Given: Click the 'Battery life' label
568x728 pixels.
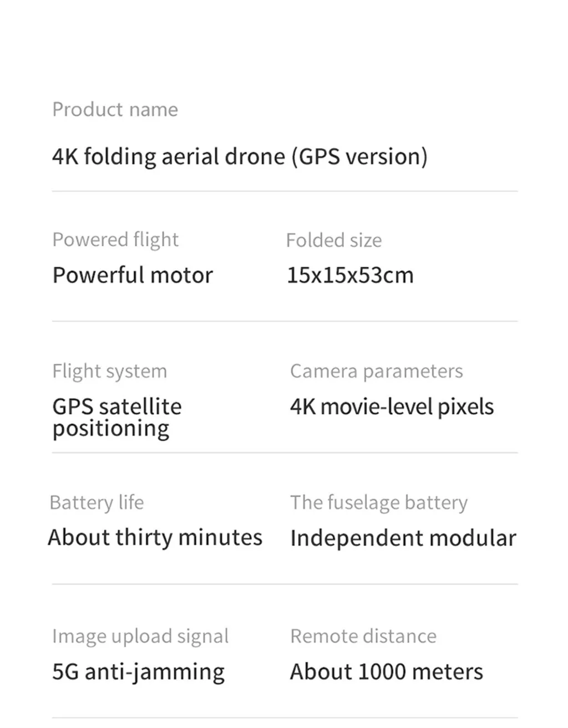Looking at the screenshot, I should pyautogui.click(x=97, y=502).
